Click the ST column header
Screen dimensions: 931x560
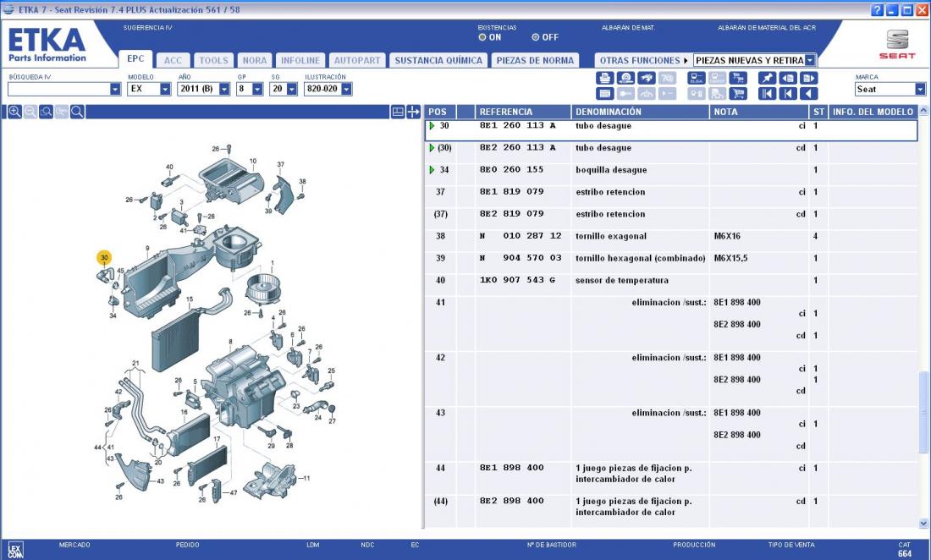818,112
